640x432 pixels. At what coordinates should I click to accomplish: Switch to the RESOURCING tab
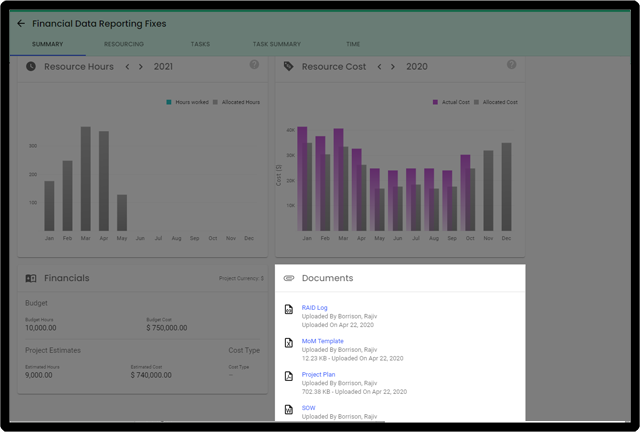(x=124, y=44)
